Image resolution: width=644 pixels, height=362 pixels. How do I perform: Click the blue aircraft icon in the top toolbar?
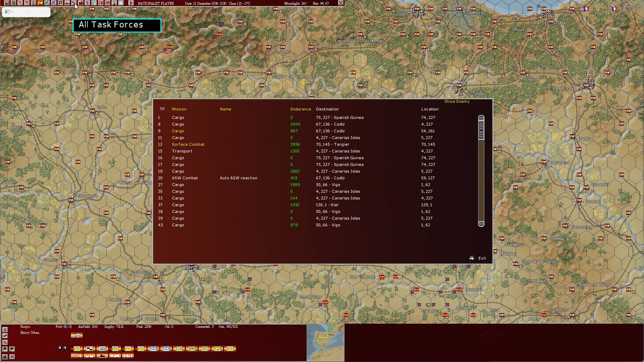[x=54, y=3]
